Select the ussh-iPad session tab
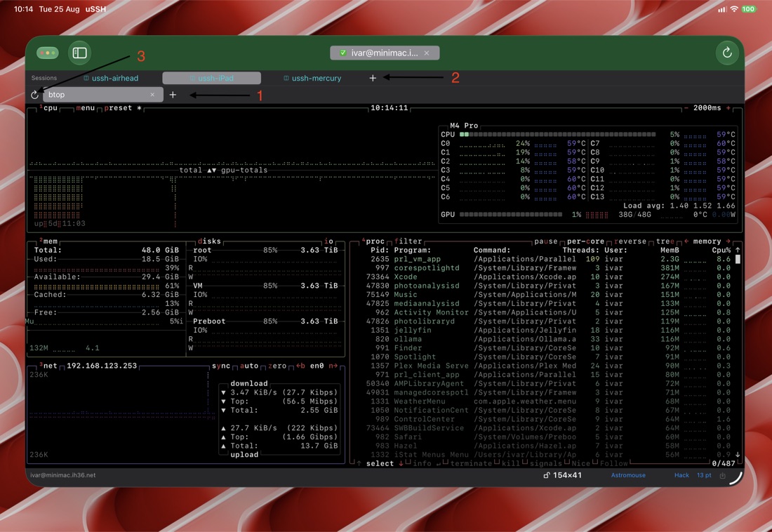This screenshot has width=772, height=532. [212, 78]
